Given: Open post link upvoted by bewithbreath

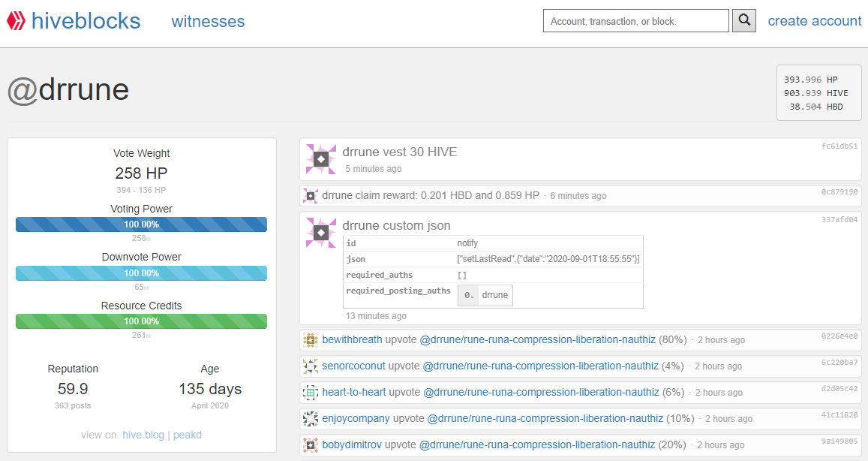Looking at the screenshot, I should pyautogui.click(x=537, y=339).
